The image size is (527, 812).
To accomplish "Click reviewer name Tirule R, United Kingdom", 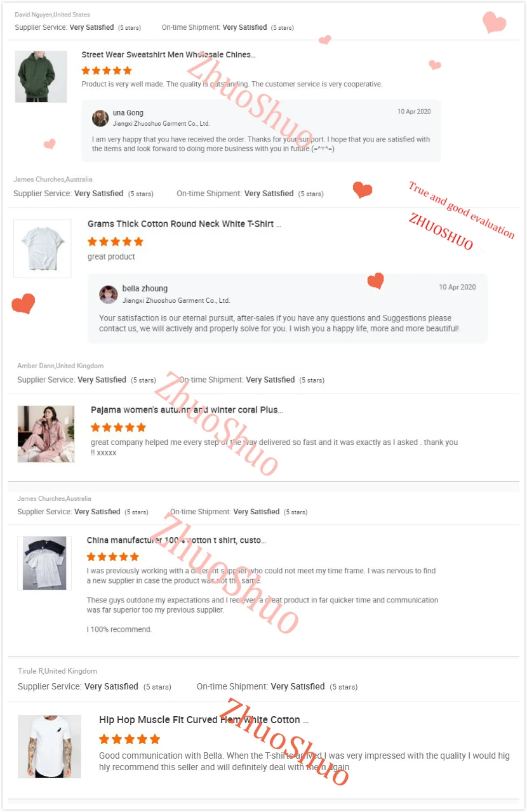I will coord(57,671).
